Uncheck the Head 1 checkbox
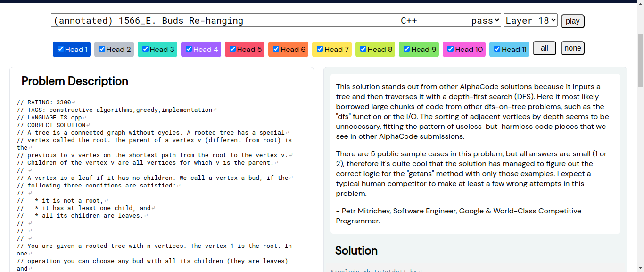The image size is (644, 272). (x=60, y=49)
